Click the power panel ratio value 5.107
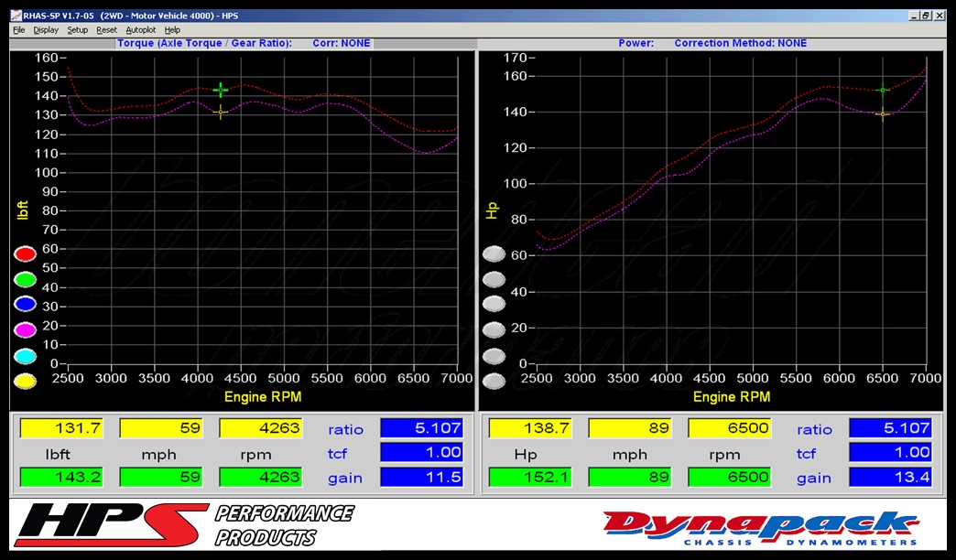The image size is (956, 560). [x=891, y=427]
